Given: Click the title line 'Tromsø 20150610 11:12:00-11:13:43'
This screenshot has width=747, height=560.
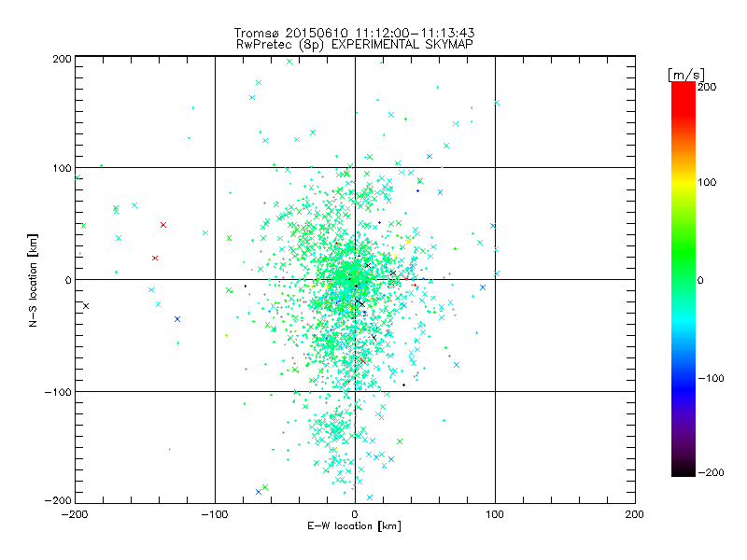Looking at the screenshot, I should tap(354, 33).
